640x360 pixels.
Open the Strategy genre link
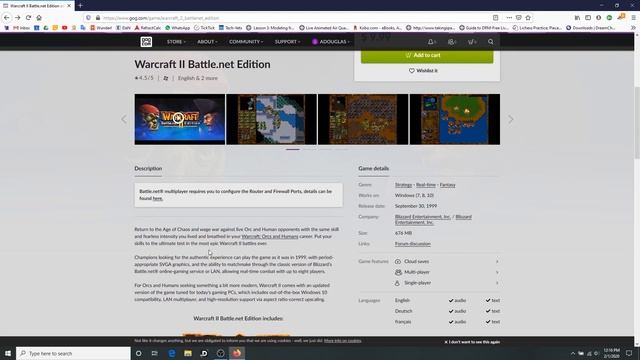403,185
